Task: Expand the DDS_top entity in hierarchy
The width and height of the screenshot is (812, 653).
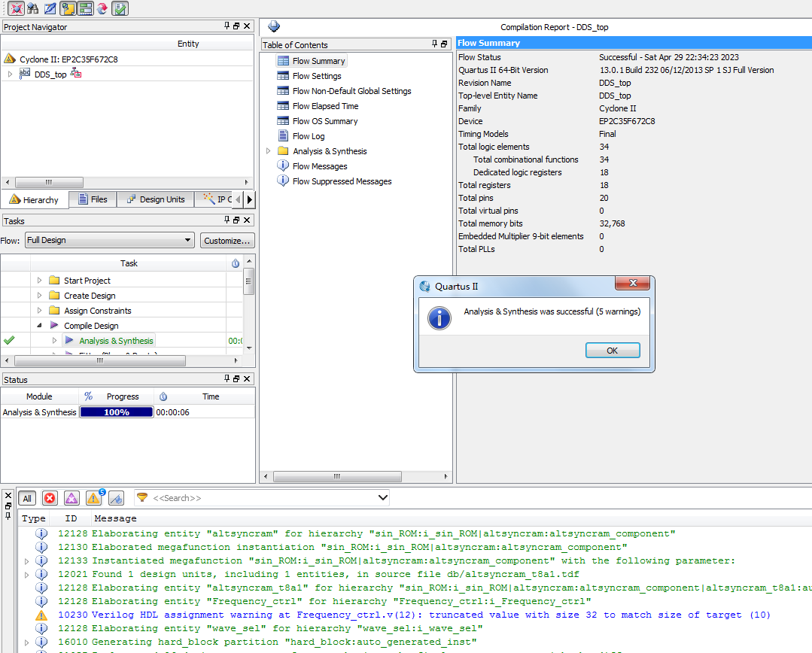Action: coord(10,74)
